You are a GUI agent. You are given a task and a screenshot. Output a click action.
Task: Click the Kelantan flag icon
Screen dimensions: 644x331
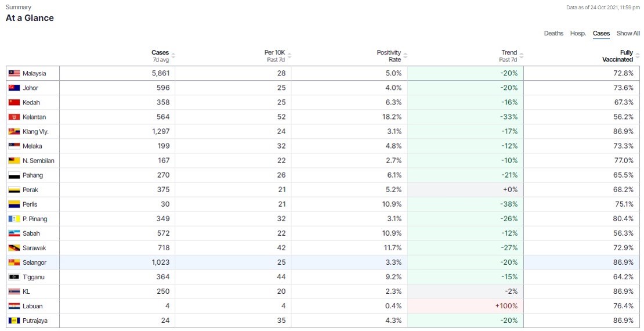tap(14, 117)
